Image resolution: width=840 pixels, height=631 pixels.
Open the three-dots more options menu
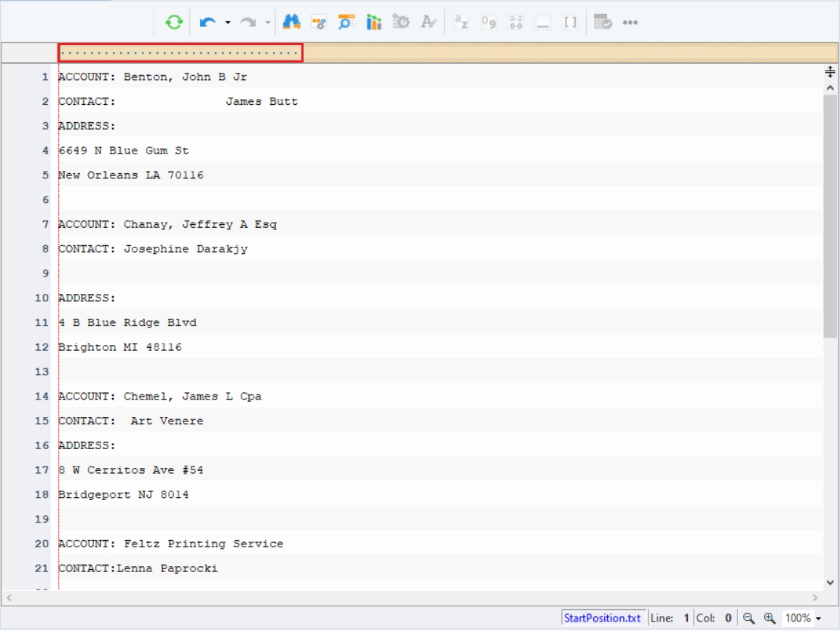tap(630, 23)
